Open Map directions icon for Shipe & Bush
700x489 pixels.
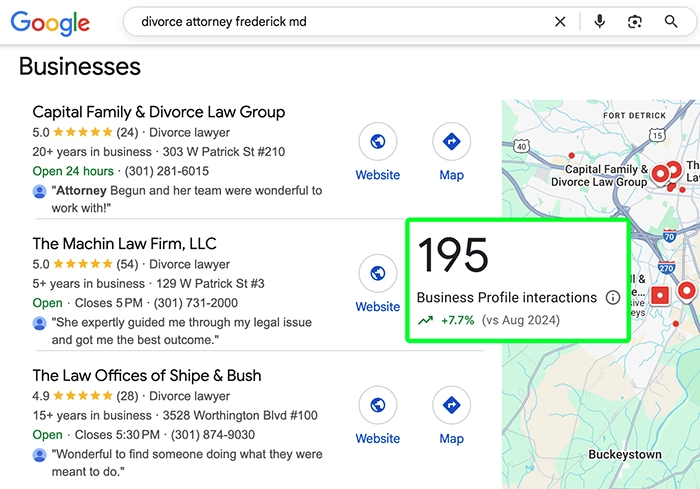point(451,405)
